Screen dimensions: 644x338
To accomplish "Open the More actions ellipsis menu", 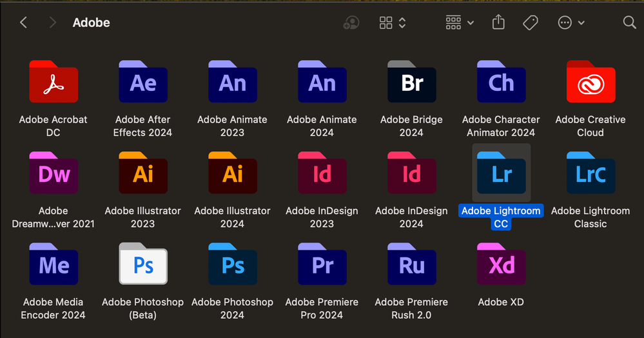I will [571, 23].
